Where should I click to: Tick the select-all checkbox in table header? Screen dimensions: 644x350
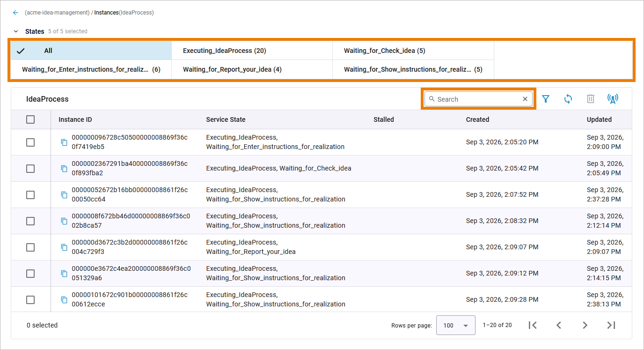(30, 119)
